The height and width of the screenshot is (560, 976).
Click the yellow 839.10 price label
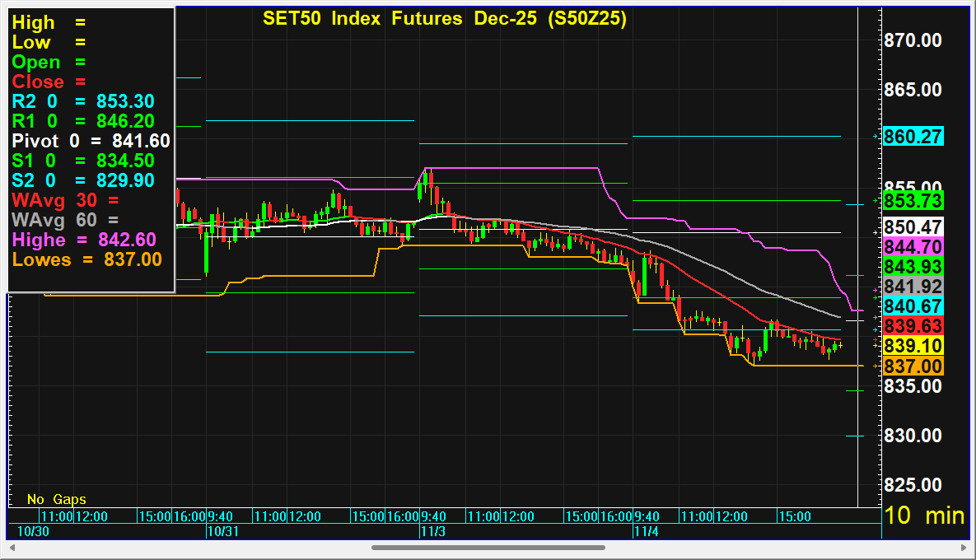(x=913, y=346)
